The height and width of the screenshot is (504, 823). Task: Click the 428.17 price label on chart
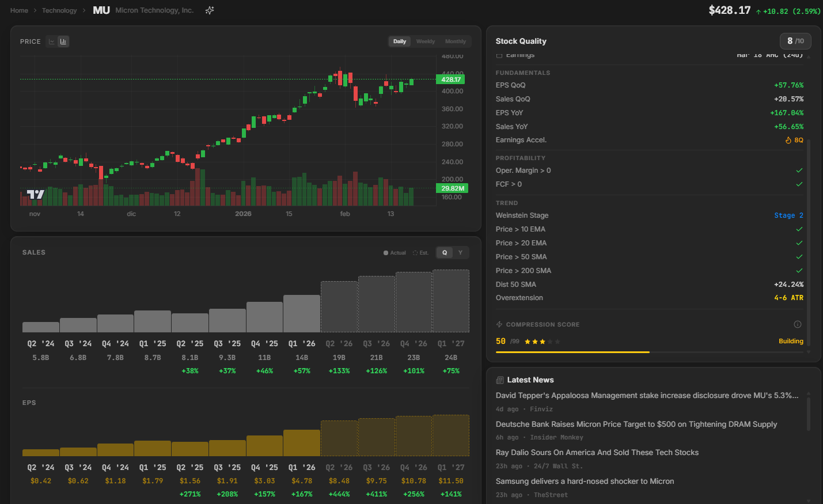coord(451,79)
